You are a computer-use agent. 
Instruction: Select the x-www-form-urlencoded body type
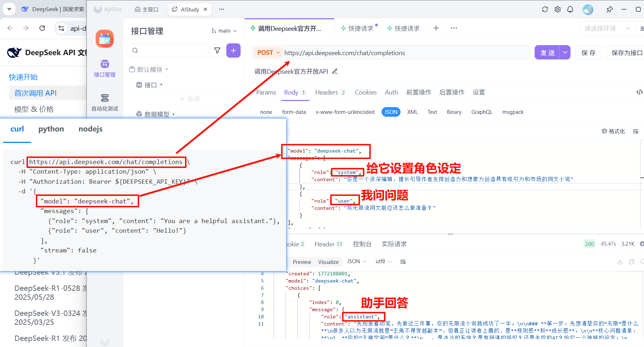tap(345, 112)
